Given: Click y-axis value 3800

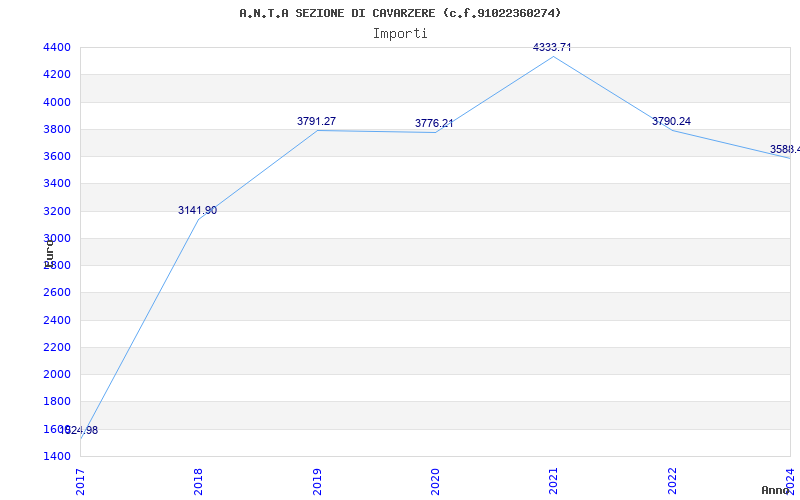Looking at the screenshot, I should click(x=58, y=129).
